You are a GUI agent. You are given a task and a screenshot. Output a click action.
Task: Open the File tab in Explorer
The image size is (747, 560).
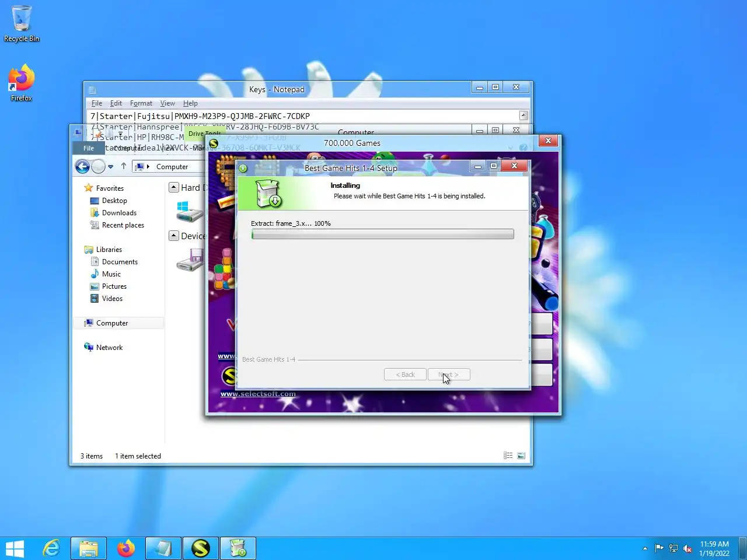click(89, 148)
